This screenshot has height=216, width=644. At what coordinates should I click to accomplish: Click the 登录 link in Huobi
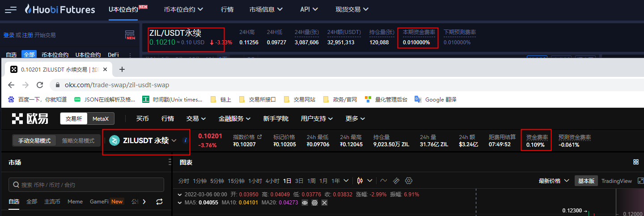coord(9,35)
